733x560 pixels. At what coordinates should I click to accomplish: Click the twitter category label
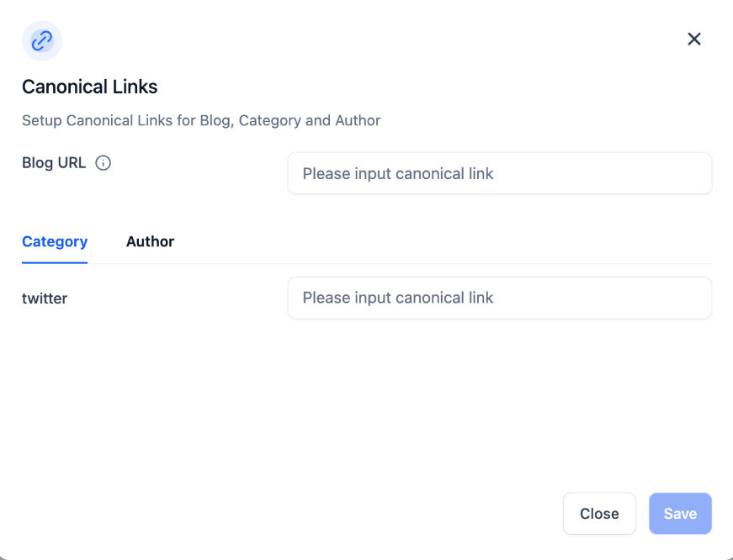[x=45, y=298]
